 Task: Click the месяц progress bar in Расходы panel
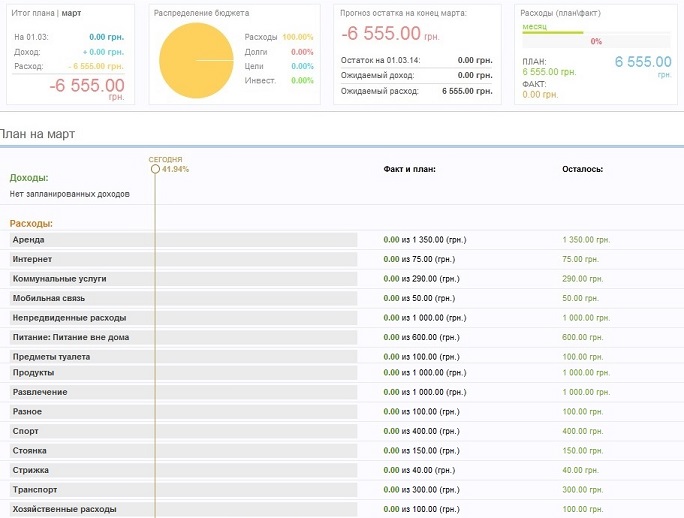pyautogui.click(x=552, y=34)
